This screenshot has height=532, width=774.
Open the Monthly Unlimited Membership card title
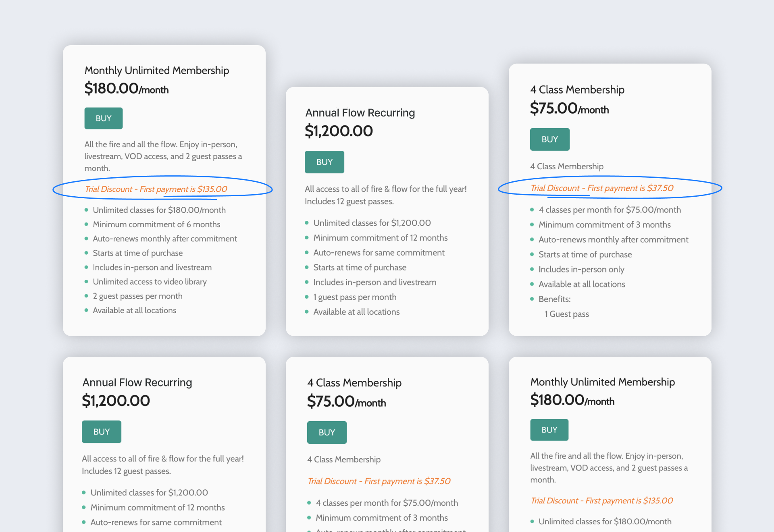(156, 70)
